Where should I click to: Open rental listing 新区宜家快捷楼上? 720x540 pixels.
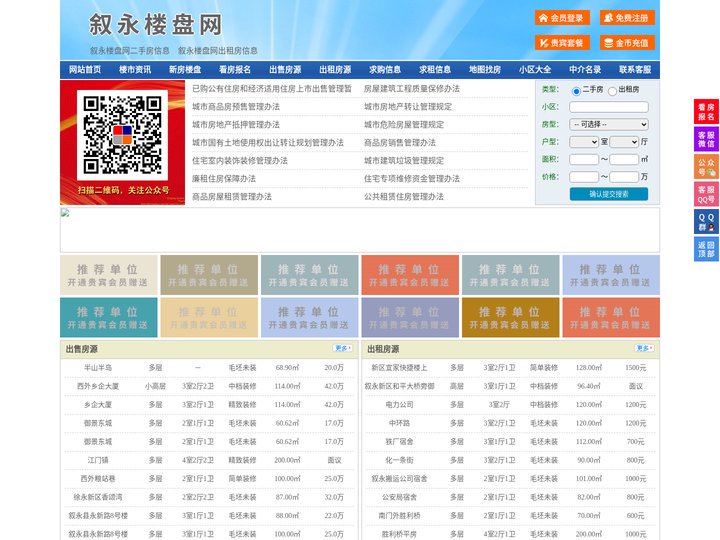click(399, 368)
